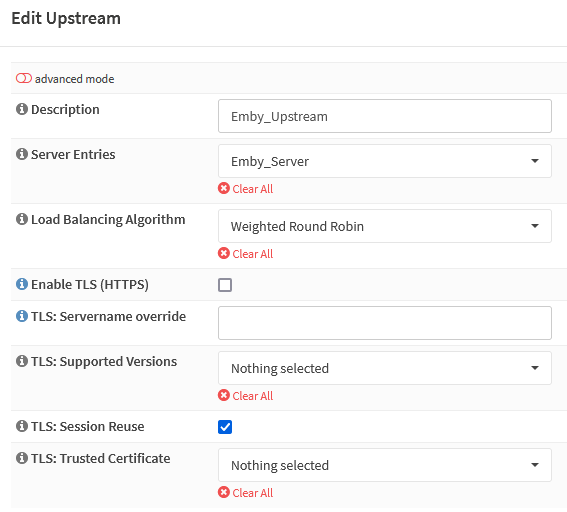Click the TLS: Supported Versions info icon
The width and height of the screenshot is (567, 512).
[22, 361]
